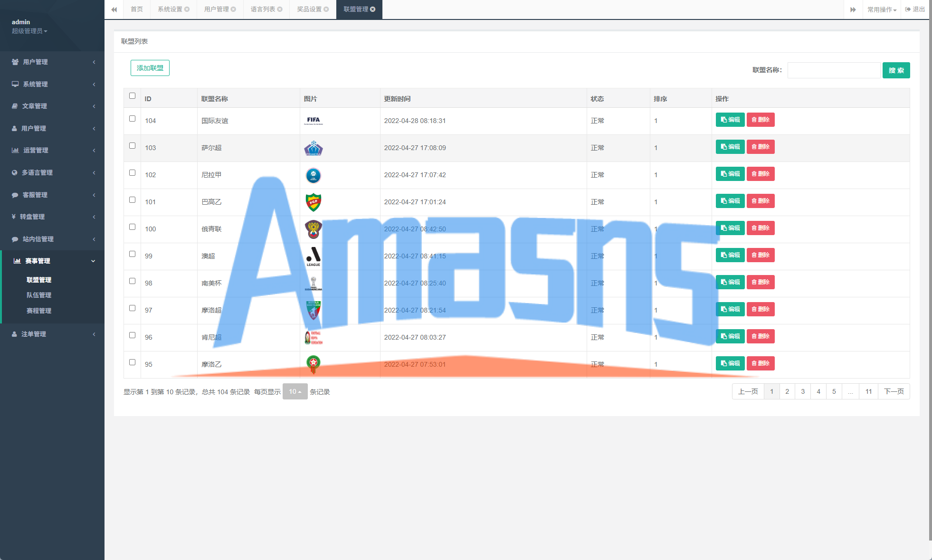Screen dimensions: 932x560
Task: Tick the select-all checkbox in table header
Action: pos(132,96)
